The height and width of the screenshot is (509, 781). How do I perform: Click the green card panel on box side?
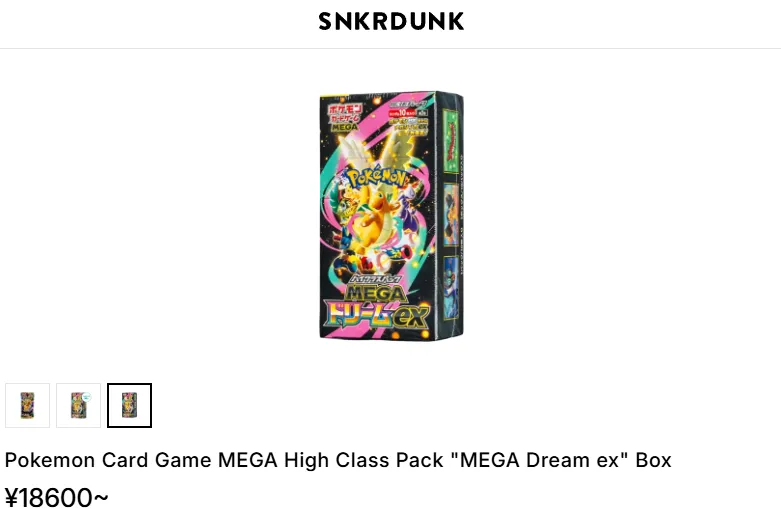[451, 142]
